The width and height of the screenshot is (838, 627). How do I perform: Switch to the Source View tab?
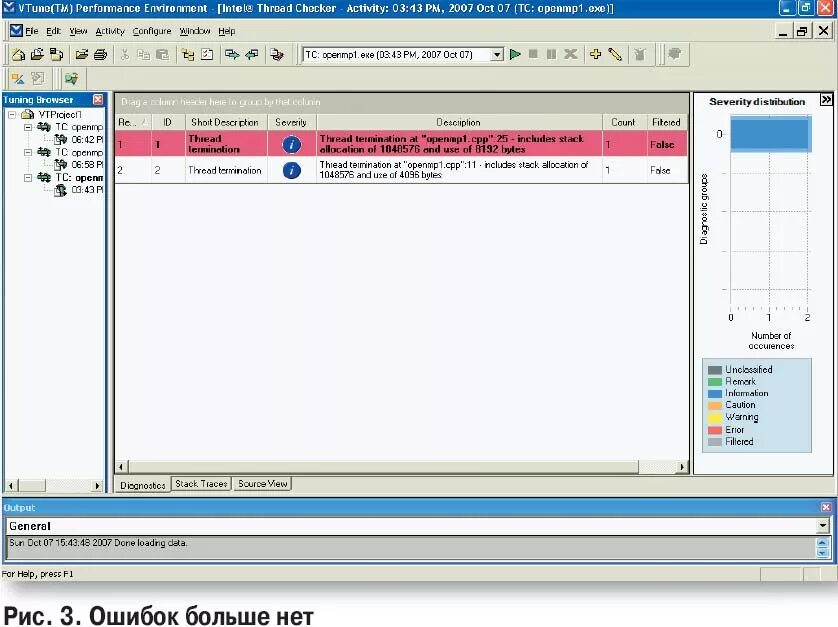262,484
